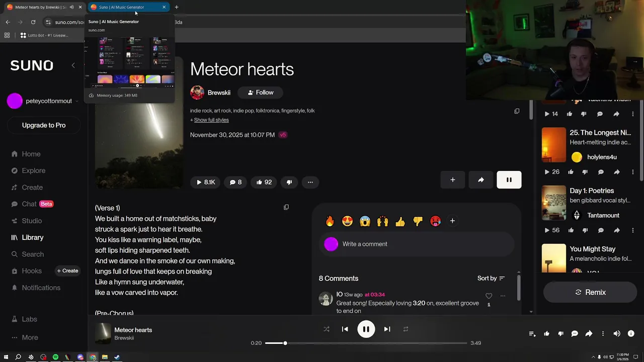
Task: Pause playback in bottom player
Action: 366,329
